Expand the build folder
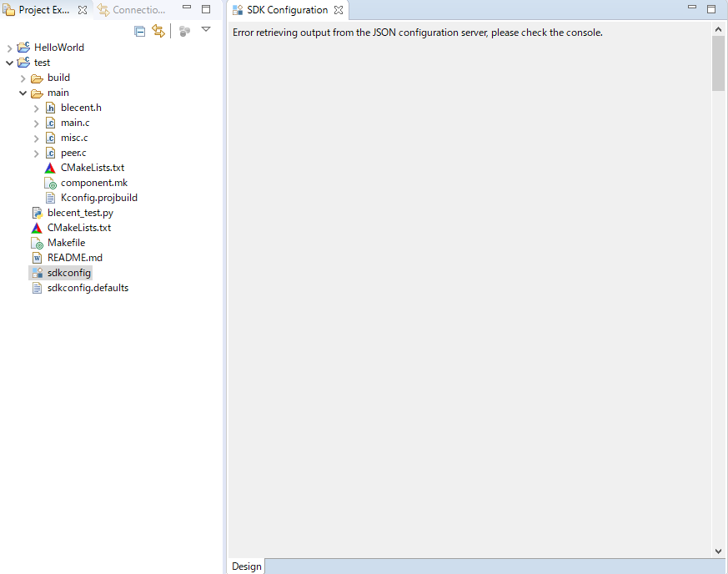This screenshot has height=574, width=728. coord(23,78)
